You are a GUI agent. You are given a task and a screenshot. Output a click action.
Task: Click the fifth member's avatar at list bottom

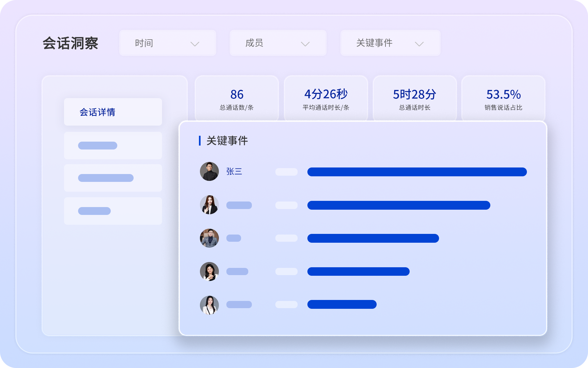[x=209, y=305]
